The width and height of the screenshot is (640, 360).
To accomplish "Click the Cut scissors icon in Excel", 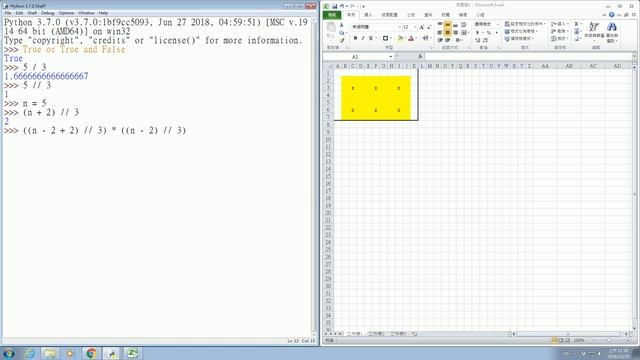I will (x=342, y=25).
